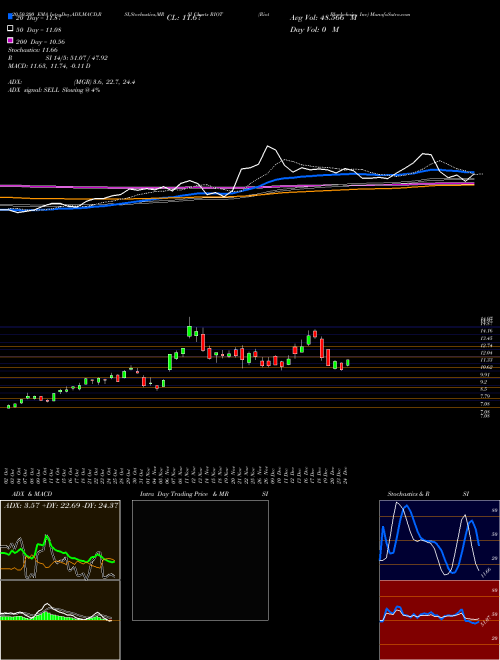Click the magenta 200 Day EMA legend swatch
The width and height of the screenshot is (500, 660).
pyautogui.click(x=10, y=41)
